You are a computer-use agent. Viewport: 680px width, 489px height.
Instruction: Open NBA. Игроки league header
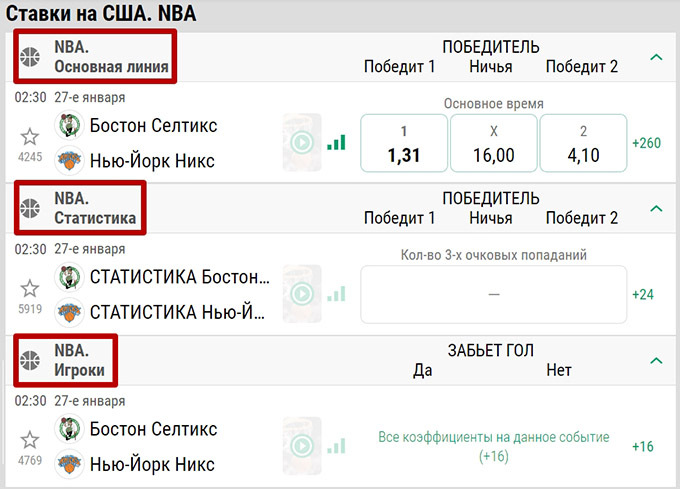79,360
